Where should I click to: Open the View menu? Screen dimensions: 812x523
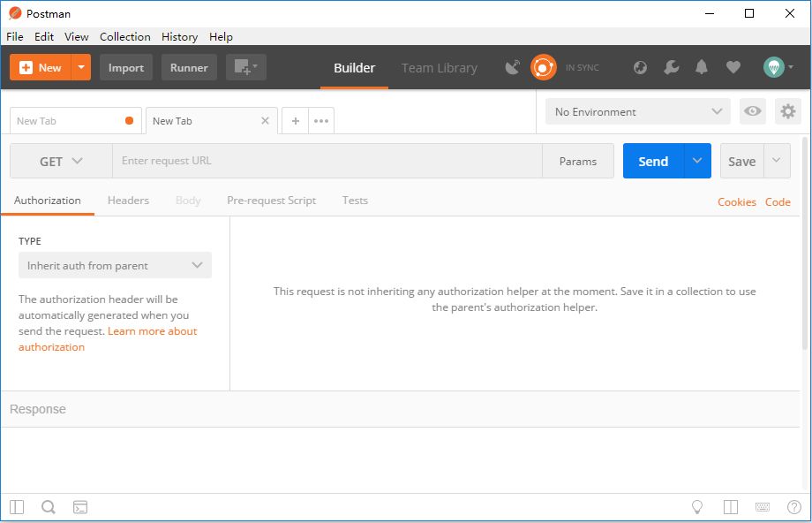(76, 37)
